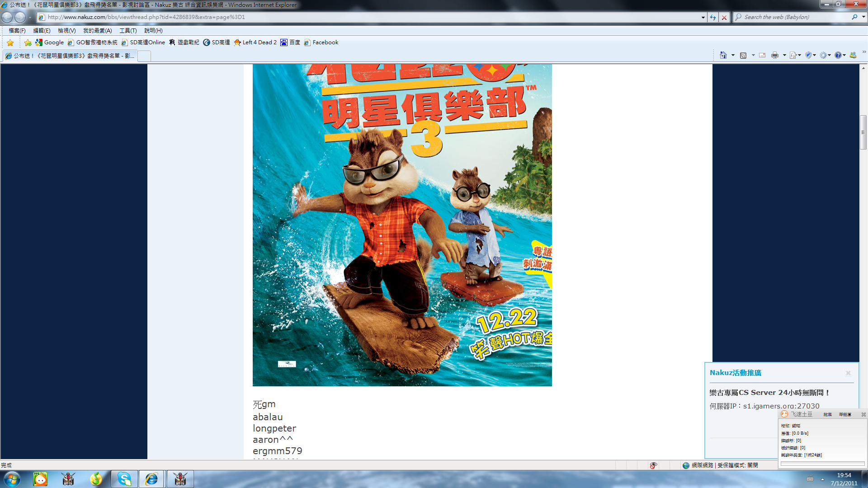
Task: Click the address bar URL field
Action: point(371,17)
